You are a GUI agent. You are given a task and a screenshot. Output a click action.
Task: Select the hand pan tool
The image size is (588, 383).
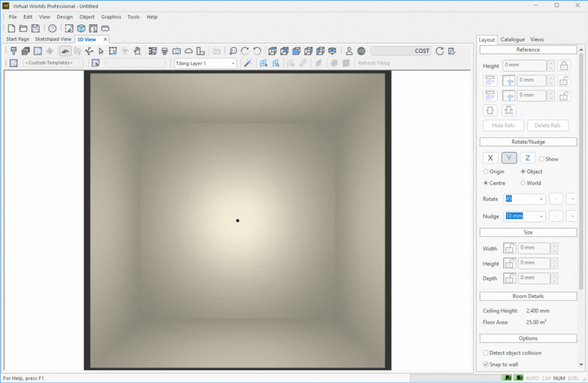point(137,51)
